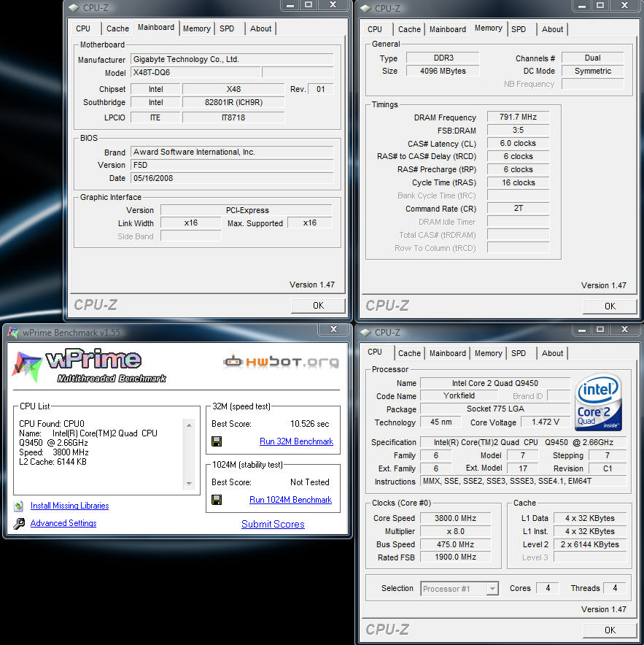Click the DRAM Frequency value 791.7 MHz

point(518,117)
